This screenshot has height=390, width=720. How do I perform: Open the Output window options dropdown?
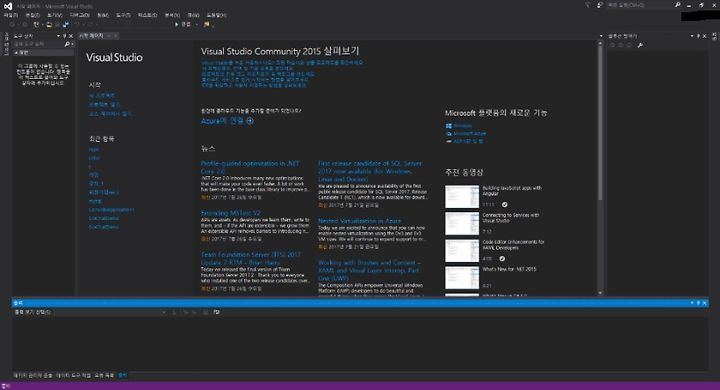pyautogui.click(x=692, y=303)
